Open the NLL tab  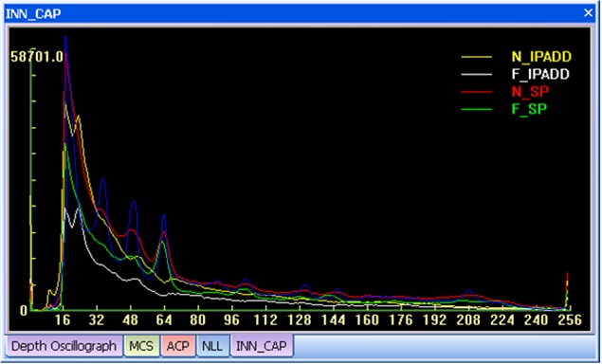(x=212, y=346)
